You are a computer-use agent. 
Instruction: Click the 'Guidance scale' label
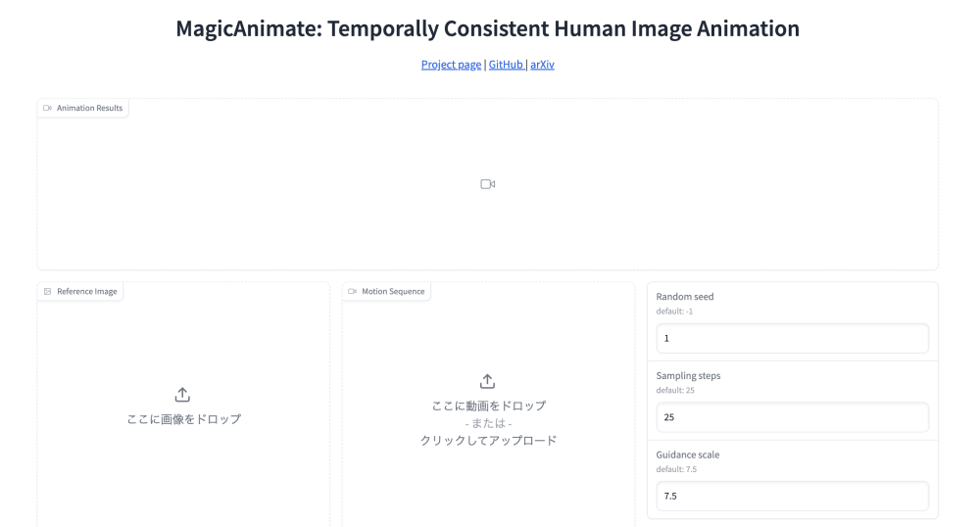[688, 455]
